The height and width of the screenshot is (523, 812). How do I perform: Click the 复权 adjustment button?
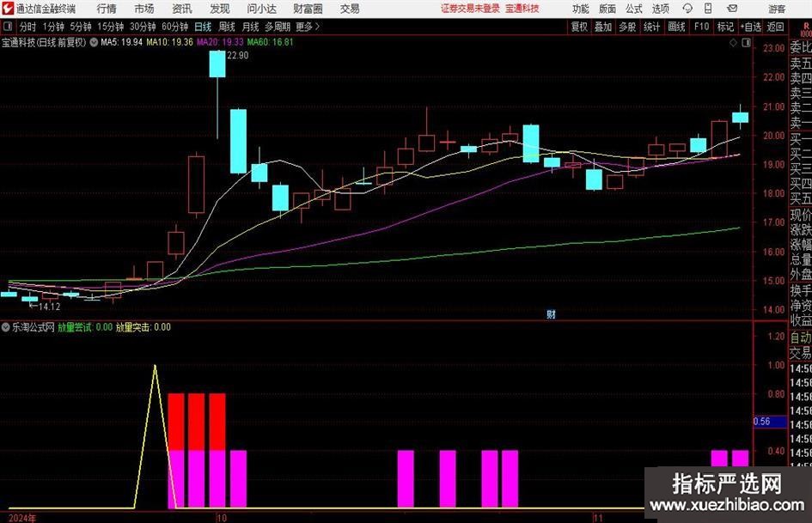click(x=579, y=27)
